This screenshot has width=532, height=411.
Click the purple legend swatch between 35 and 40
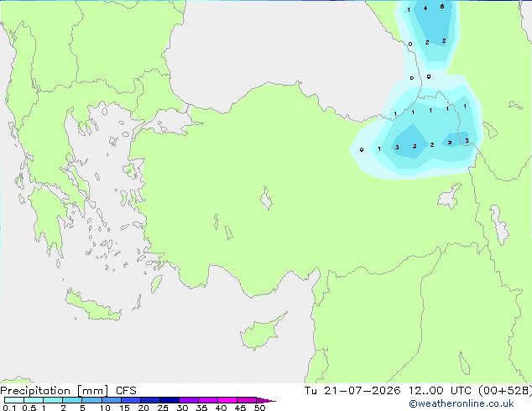(208, 400)
